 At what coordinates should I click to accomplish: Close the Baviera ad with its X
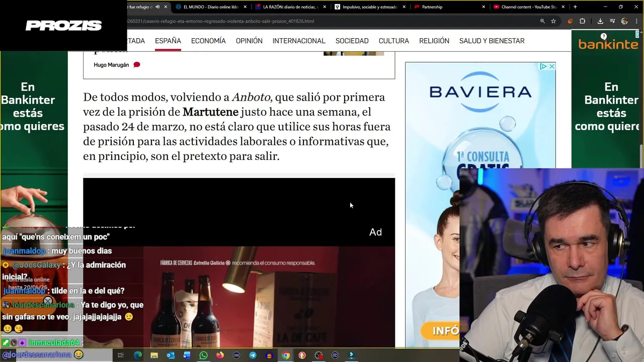pyautogui.click(x=552, y=66)
